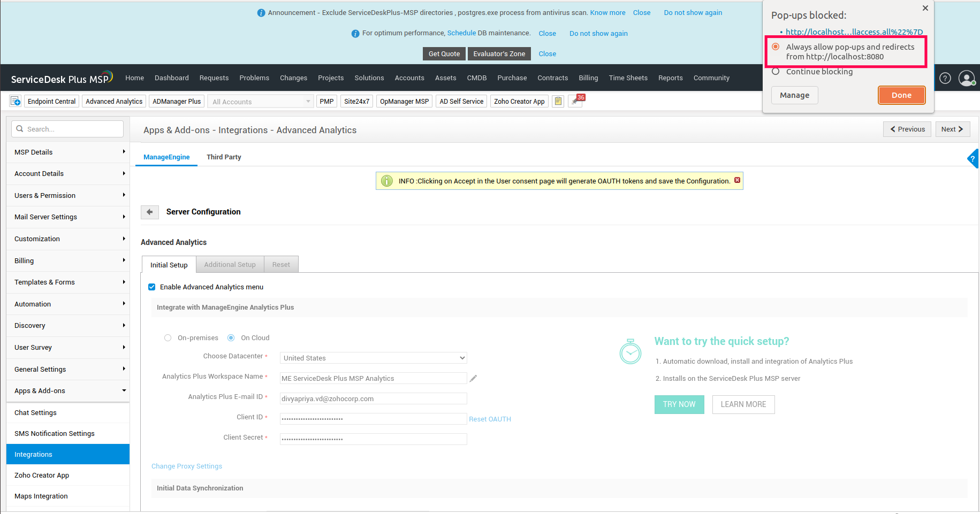Toggle Enable Advanced Analytics menu checkbox
This screenshot has width=980, height=514.
152,287
